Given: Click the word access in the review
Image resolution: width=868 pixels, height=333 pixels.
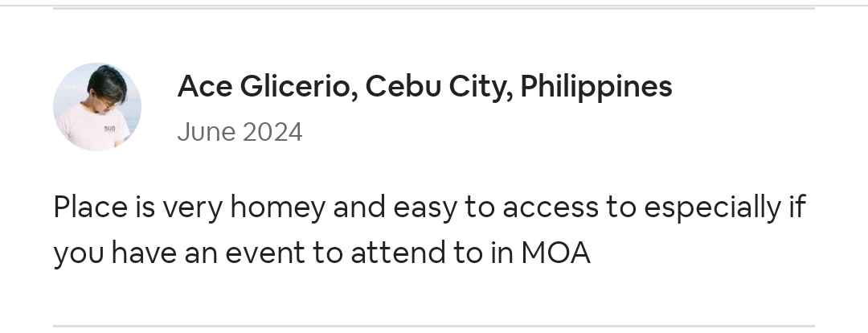Looking at the screenshot, I should (x=551, y=208).
